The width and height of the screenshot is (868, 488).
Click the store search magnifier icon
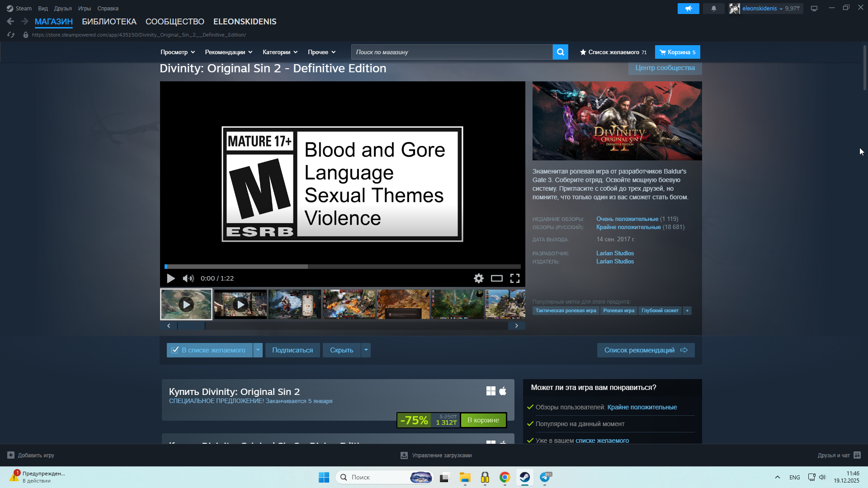(560, 52)
